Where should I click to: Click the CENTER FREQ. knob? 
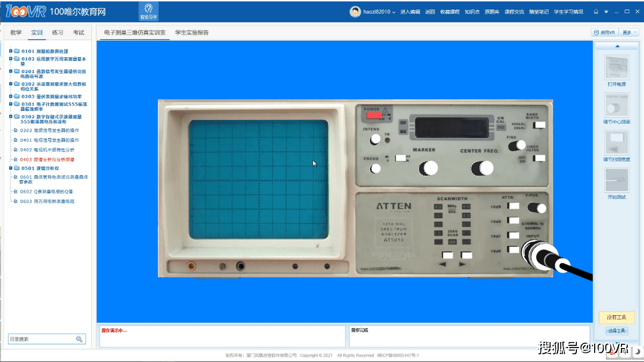coord(481,168)
